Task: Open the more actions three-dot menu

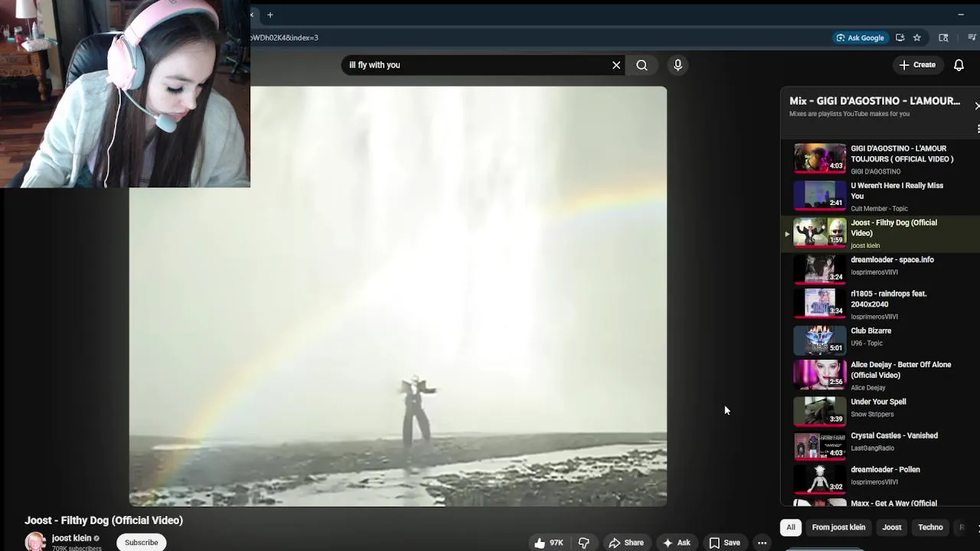Action: click(762, 543)
